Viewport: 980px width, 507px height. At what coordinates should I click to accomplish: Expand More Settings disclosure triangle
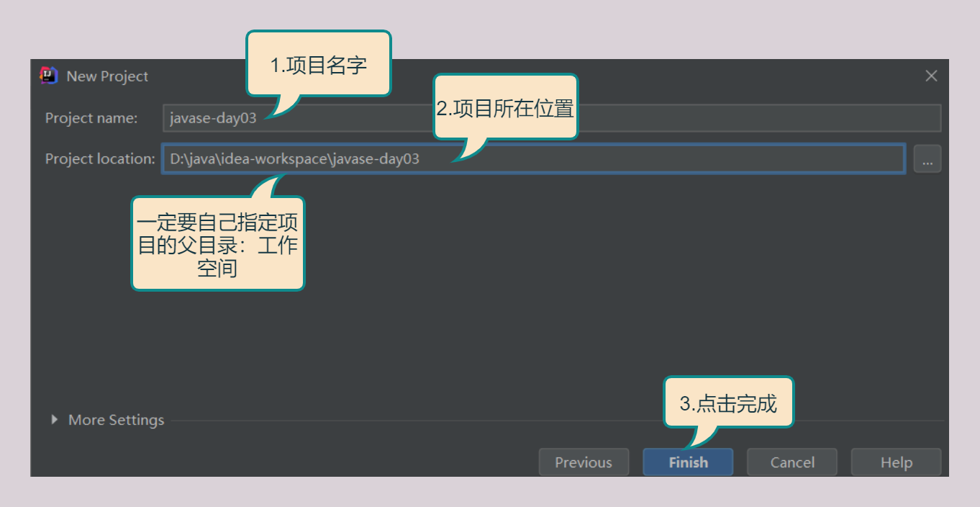point(55,420)
